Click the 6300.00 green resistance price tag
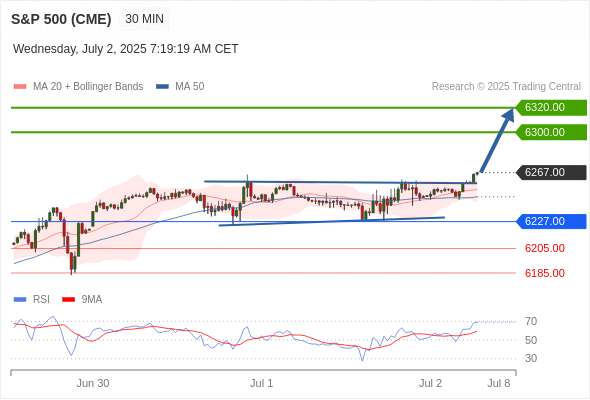The image size is (590, 400). (x=551, y=132)
